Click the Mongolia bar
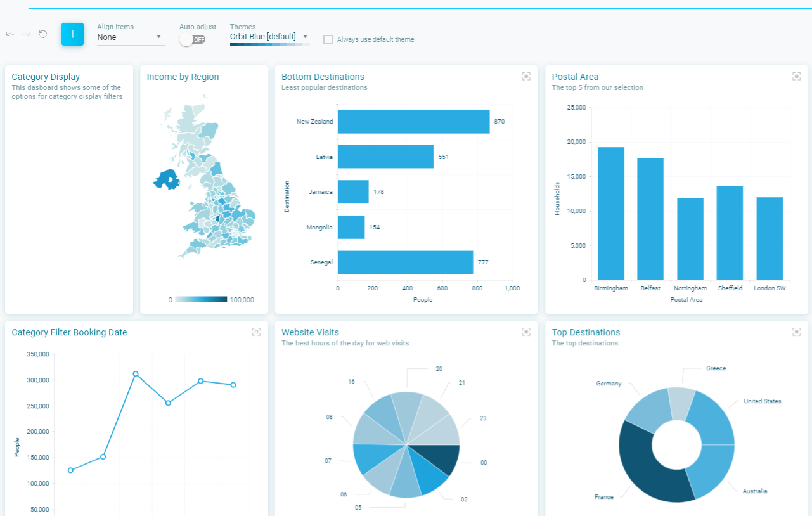This screenshot has height=516, width=812. 351,227
